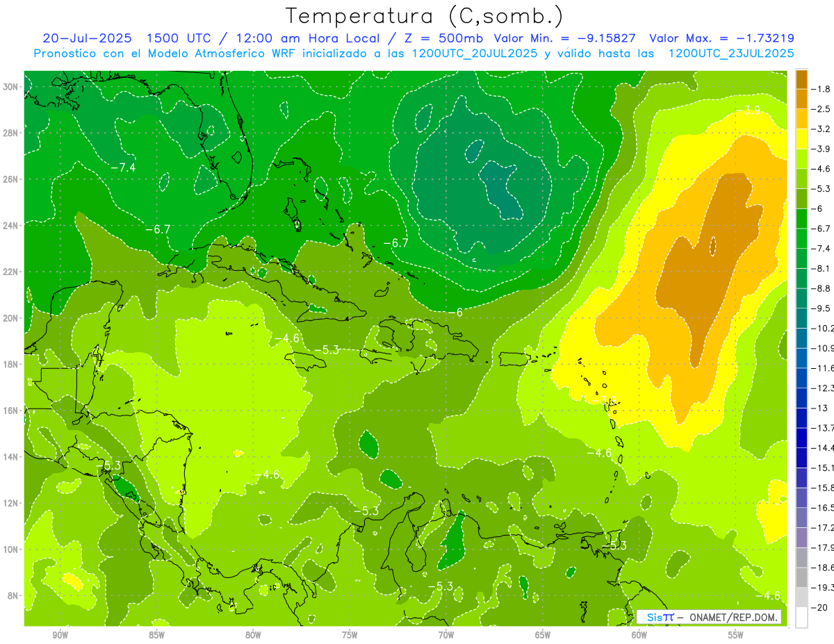Viewport: 834px width, 644px height.
Task: Click colorbar value "-10.2"
Action: coord(822,328)
